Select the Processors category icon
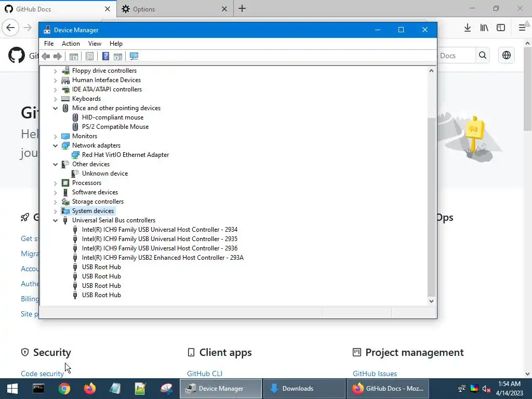The width and height of the screenshot is (532, 399). pos(65,183)
